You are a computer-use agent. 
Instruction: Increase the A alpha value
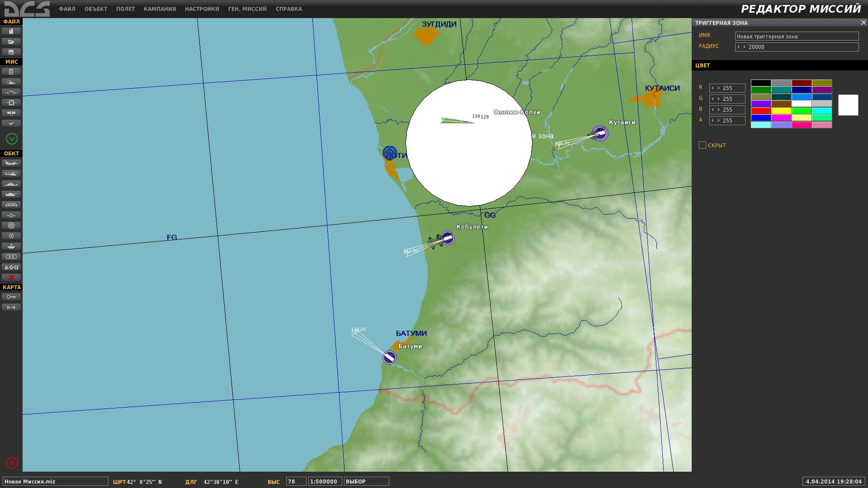[x=718, y=121]
